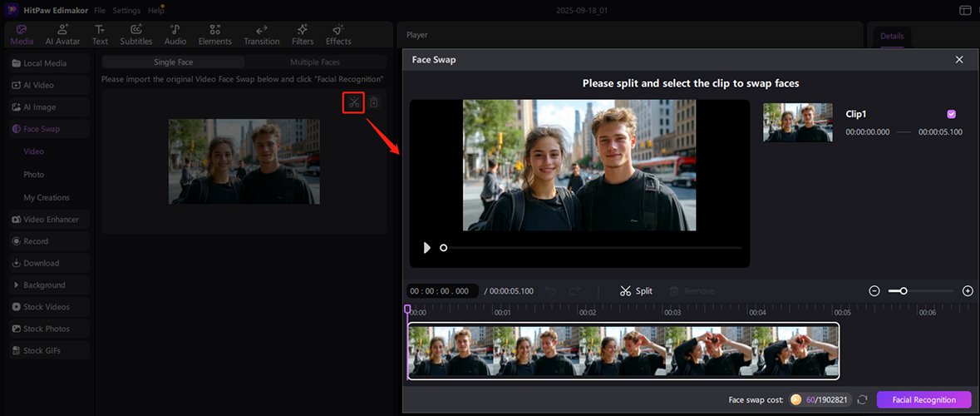Expand the Face Swap sidebar category
This screenshot has height=416, width=980.
click(x=41, y=129)
